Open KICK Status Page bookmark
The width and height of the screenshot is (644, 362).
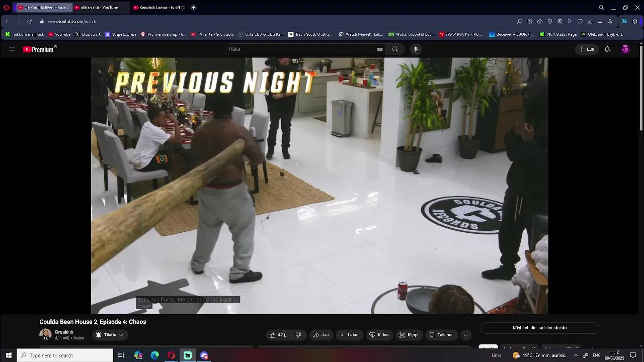click(x=558, y=35)
